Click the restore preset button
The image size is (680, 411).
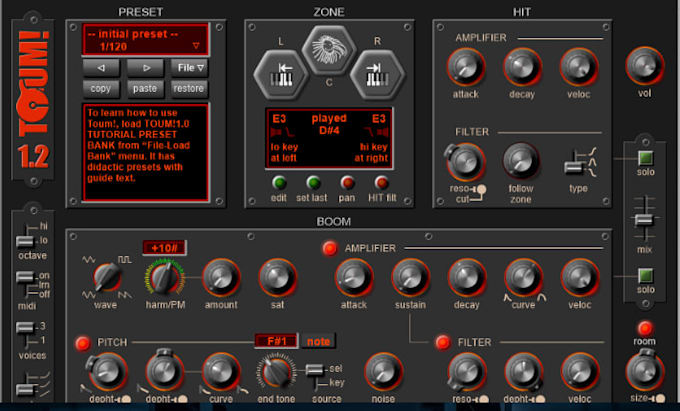[x=190, y=88]
